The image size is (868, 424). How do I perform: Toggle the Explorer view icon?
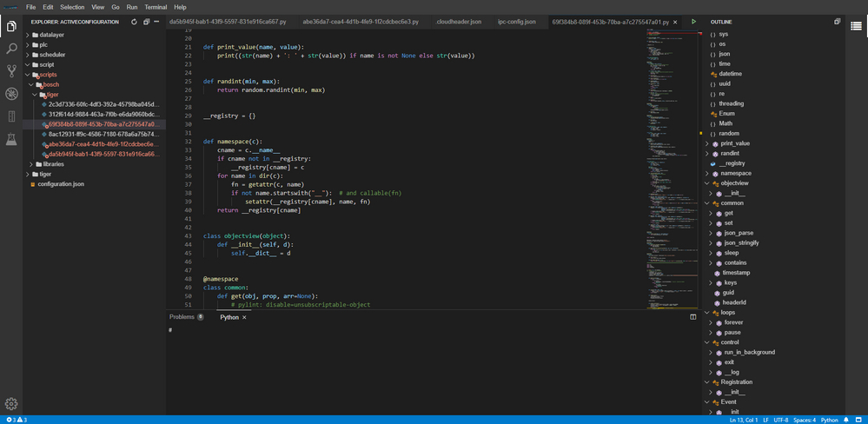click(x=11, y=27)
